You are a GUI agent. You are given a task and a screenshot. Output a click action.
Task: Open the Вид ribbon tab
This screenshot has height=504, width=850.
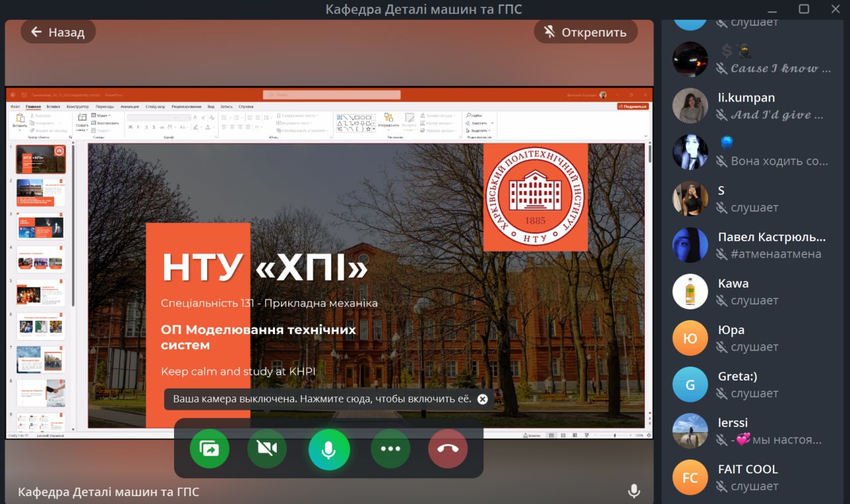point(211,106)
